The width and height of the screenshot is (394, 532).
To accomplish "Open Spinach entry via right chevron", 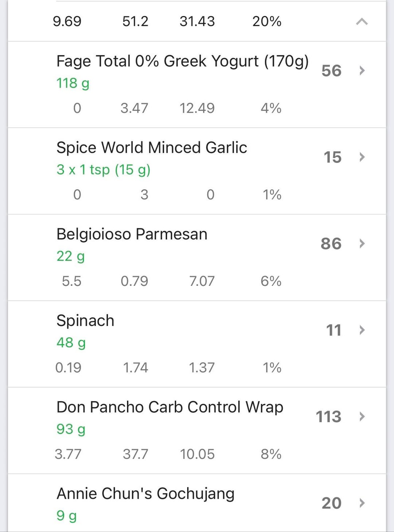I will tap(362, 330).
